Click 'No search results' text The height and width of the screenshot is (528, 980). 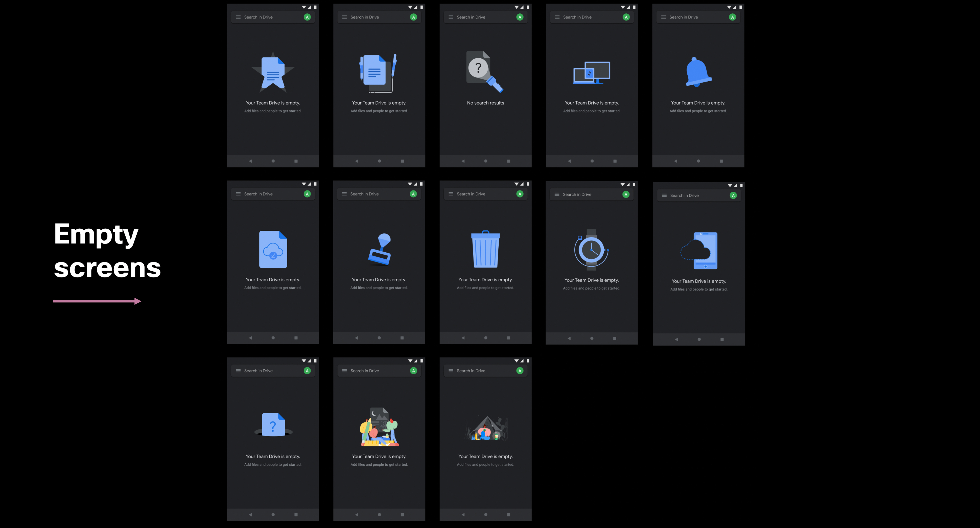pyautogui.click(x=485, y=103)
